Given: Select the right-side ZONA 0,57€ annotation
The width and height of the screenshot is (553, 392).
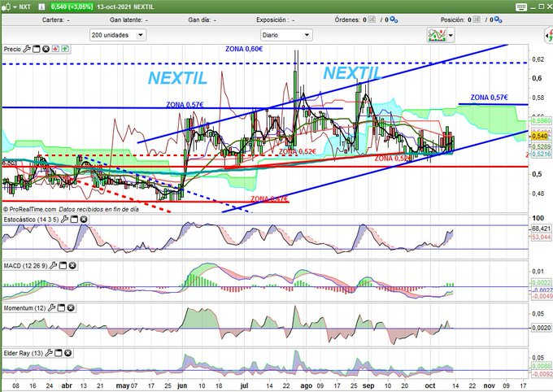Looking at the screenshot, I should [x=490, y=98].
